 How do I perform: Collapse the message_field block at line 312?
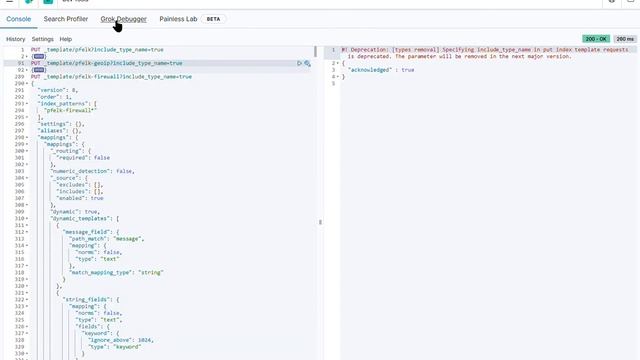(27, 232)
